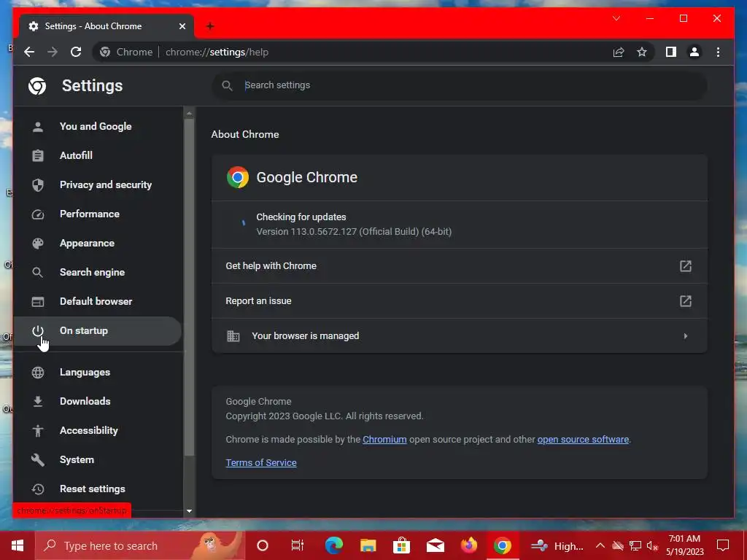The image size is (747, 560).
Task: Open File Explorer from taskbar
Action: [x=368, y=545]
